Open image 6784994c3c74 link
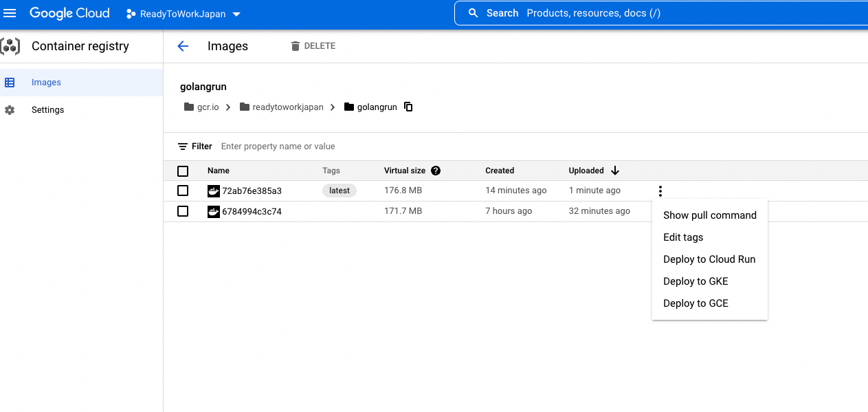 252,211
